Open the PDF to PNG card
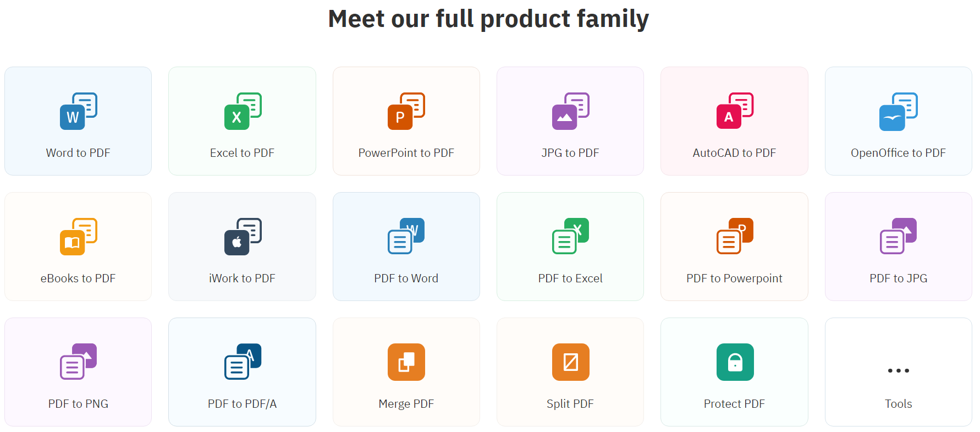Viewport: 980px width, 432px height. click(78, 372)
